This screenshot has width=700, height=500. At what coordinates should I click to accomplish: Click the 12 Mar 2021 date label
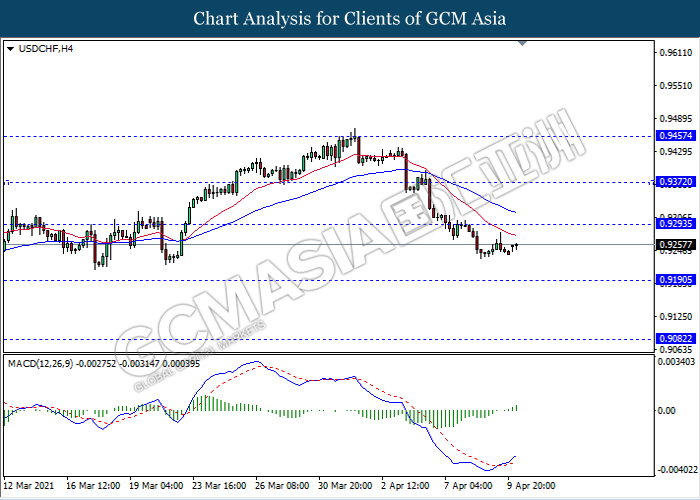click(29, 485)
